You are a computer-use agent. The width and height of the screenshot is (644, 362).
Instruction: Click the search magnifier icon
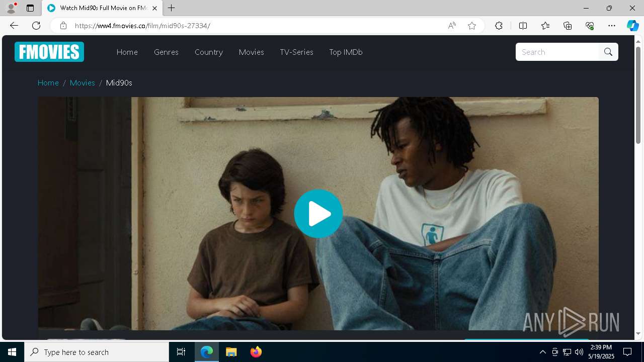(x=608, y=52)
